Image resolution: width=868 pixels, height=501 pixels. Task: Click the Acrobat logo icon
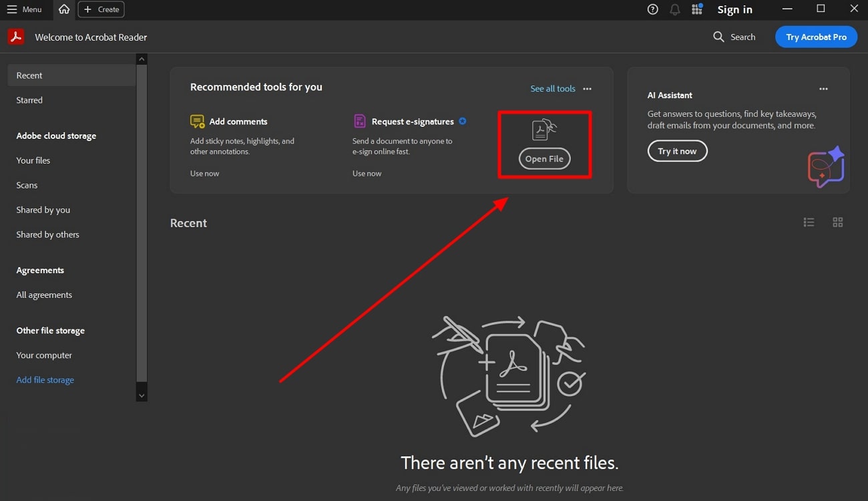point(16,37)
